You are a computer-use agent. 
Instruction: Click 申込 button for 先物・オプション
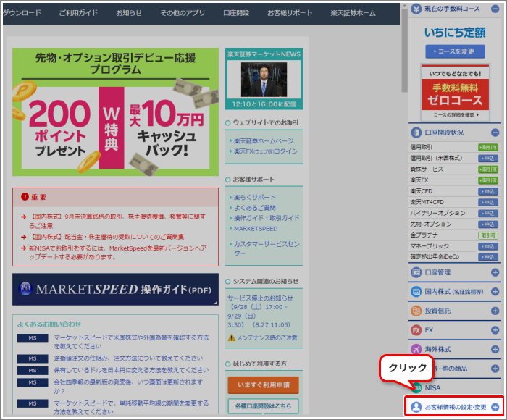[x=487, y=224]
